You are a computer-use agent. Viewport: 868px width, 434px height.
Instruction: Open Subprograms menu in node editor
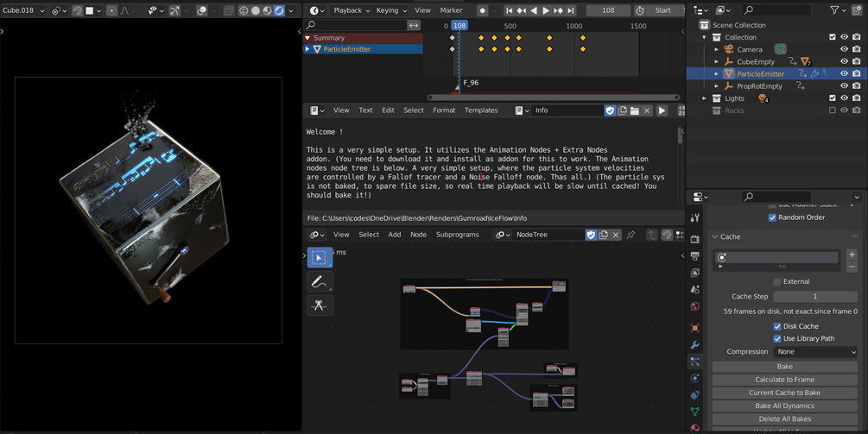(x=457, y=235)
